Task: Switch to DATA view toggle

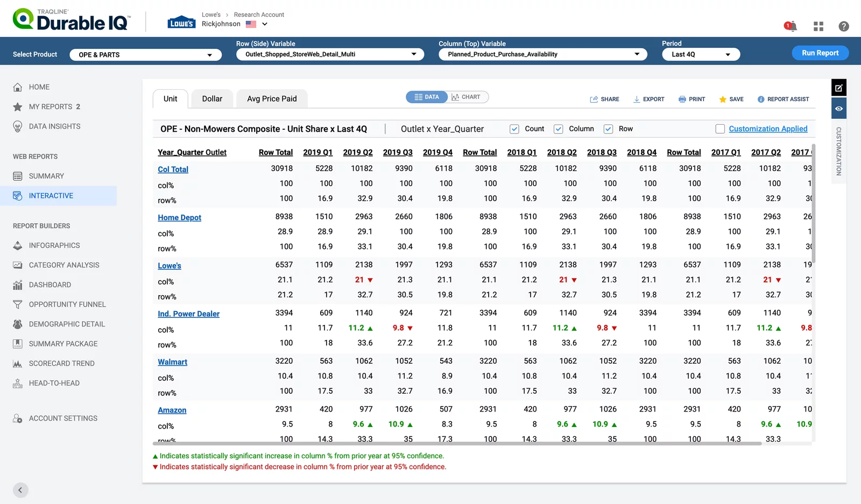Action: 427,97
